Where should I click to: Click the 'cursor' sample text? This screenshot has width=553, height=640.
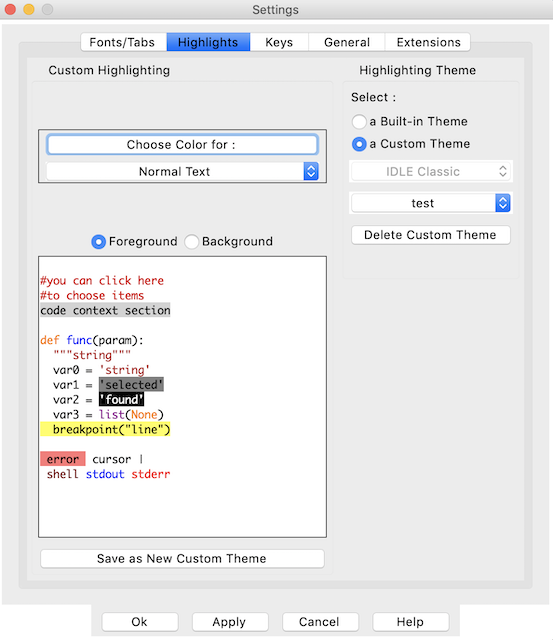(112, 459)
